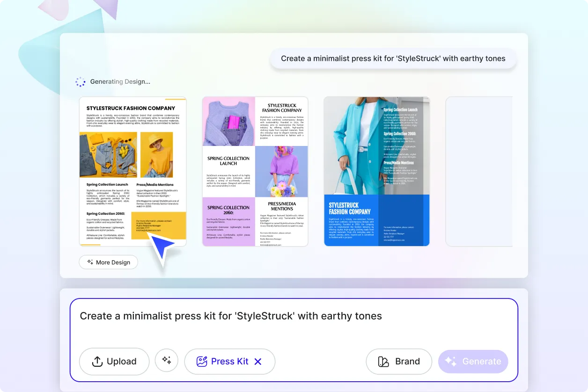Click the yellow hat woman photo
The width and height of the screenshot is (588, 392).
156,154
